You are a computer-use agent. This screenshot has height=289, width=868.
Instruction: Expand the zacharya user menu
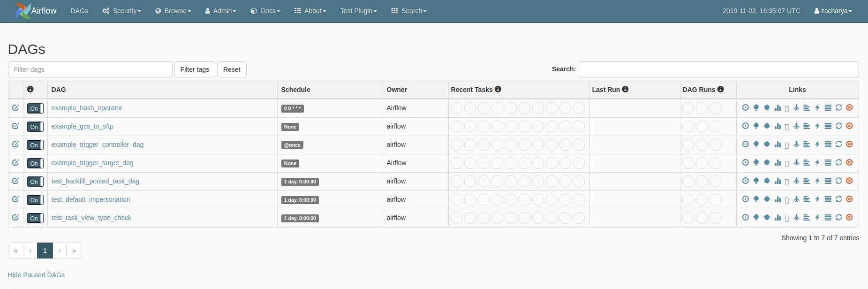(x=833, y=11)
